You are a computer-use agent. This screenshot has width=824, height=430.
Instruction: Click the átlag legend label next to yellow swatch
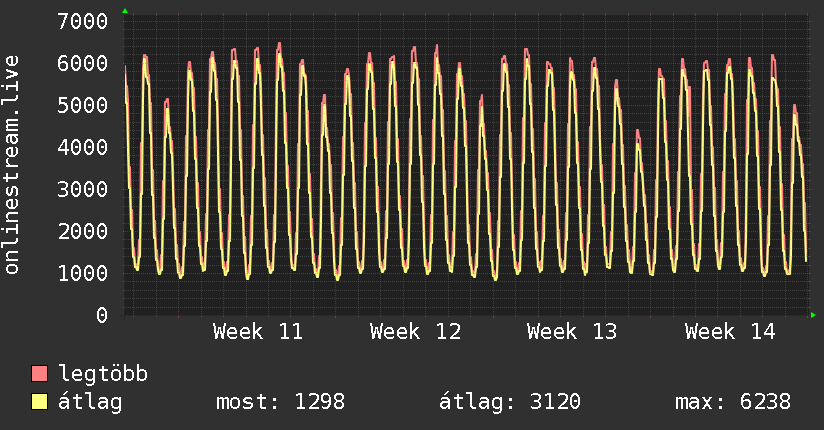(x=91, y=402)
